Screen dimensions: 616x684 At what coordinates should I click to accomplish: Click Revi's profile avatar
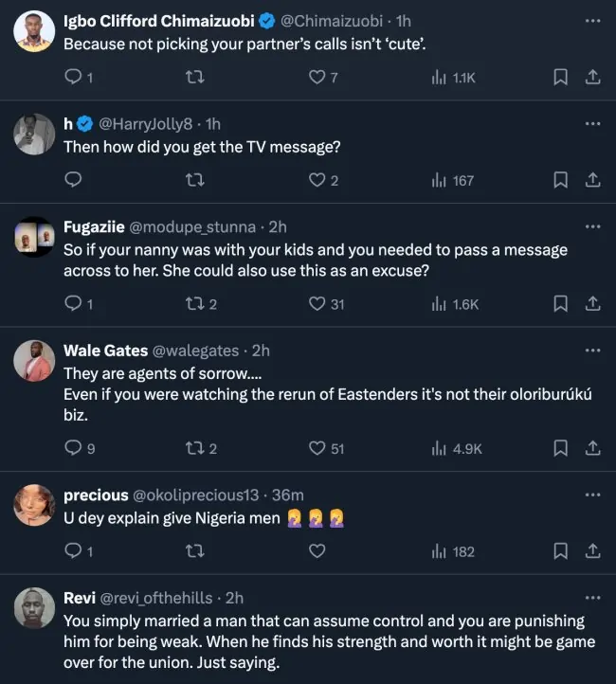33,608
